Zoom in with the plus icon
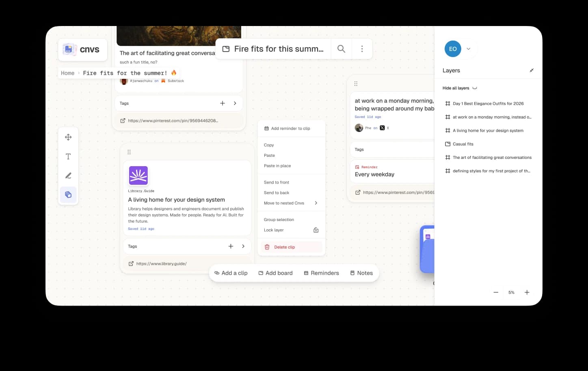 527,292
